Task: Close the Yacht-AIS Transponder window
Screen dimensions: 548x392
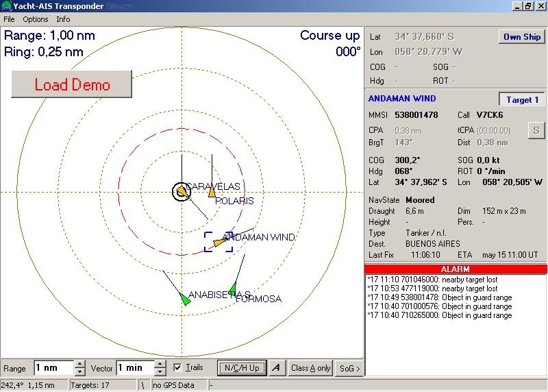Action: pos(540,6)
